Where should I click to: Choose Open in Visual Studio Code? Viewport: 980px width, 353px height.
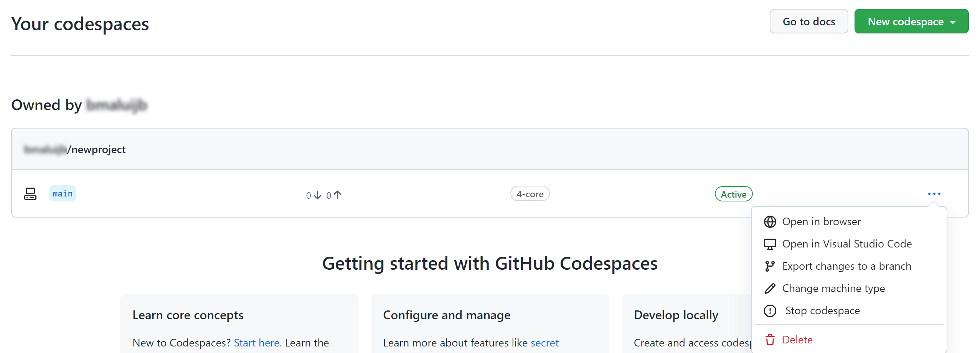pyautogui.click(x=849, y=244)
